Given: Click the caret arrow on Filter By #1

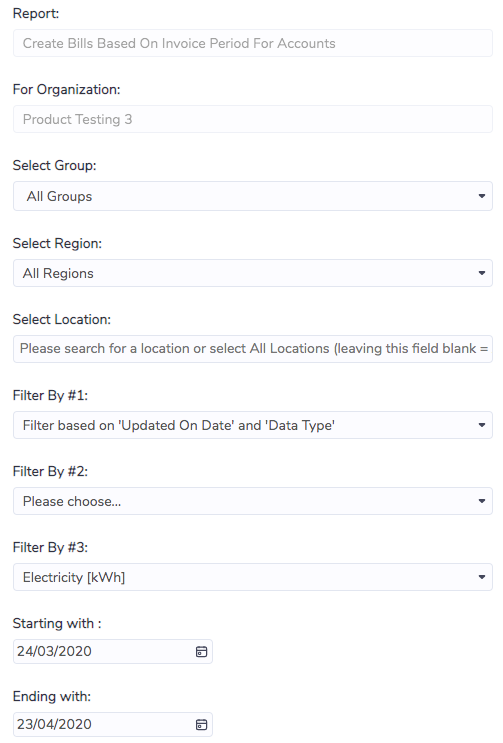Looking at the screenshot, I should (482, 425).
